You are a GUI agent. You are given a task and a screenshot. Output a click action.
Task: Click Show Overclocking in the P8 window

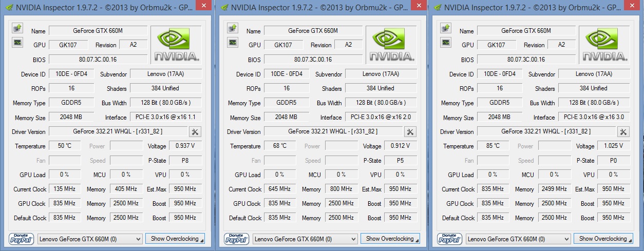click(175, 239)
